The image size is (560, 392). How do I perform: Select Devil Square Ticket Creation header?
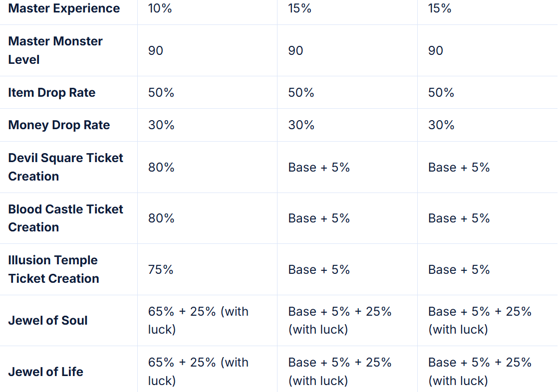65,167
